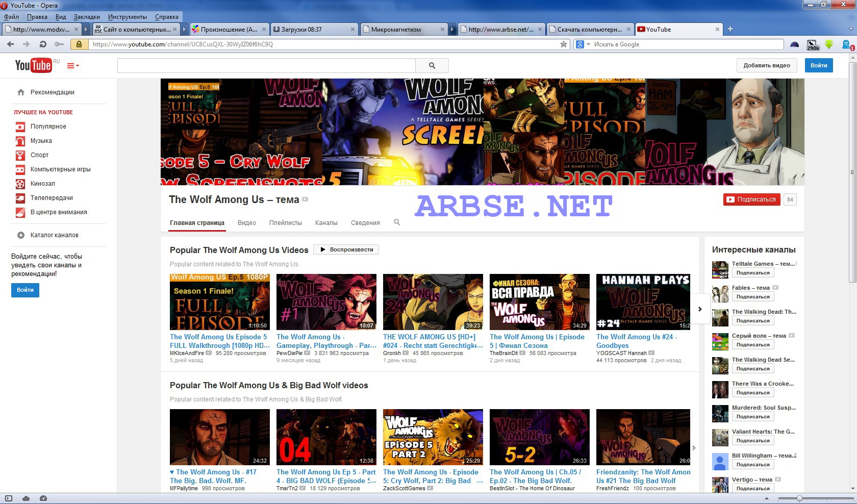Screen dimensions: 857x504
Task: Open В центре внимания category
Action: click(x=59, y=212)
